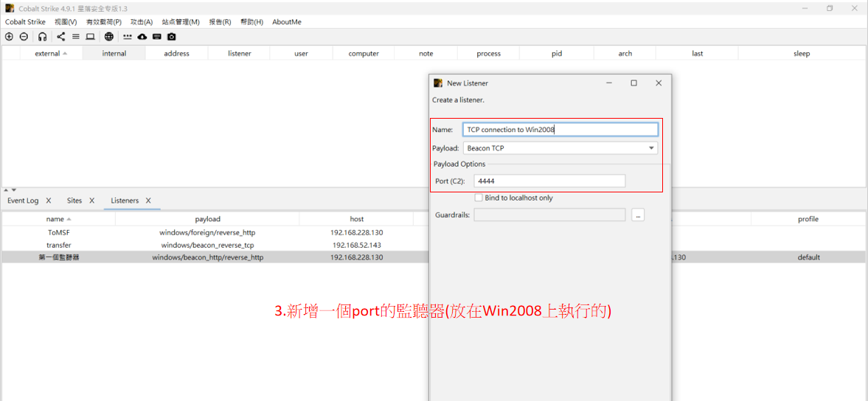Open the 有效载荷(P) menu

tap(103, 22)
